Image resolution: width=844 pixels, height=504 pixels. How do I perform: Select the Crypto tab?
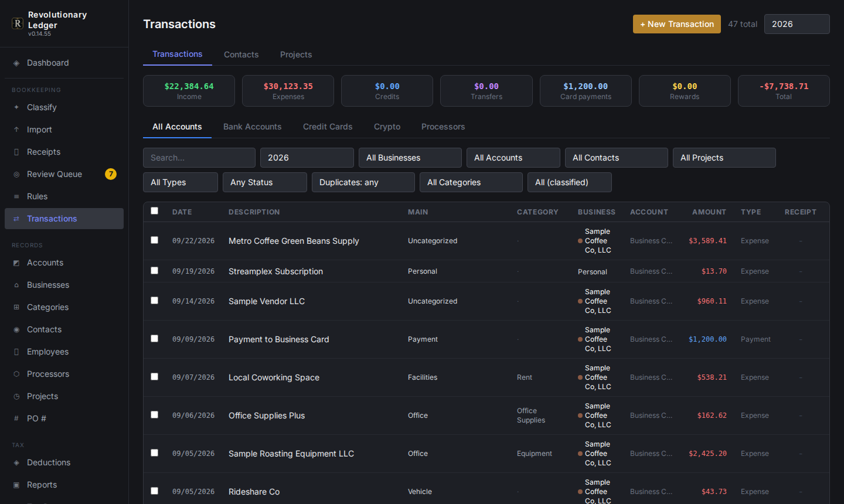387,127
